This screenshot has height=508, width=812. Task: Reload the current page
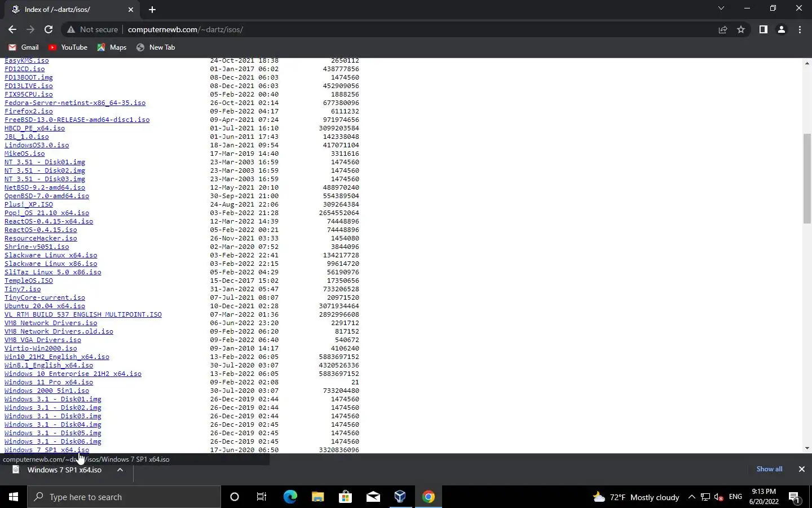[x=48, y=29]
